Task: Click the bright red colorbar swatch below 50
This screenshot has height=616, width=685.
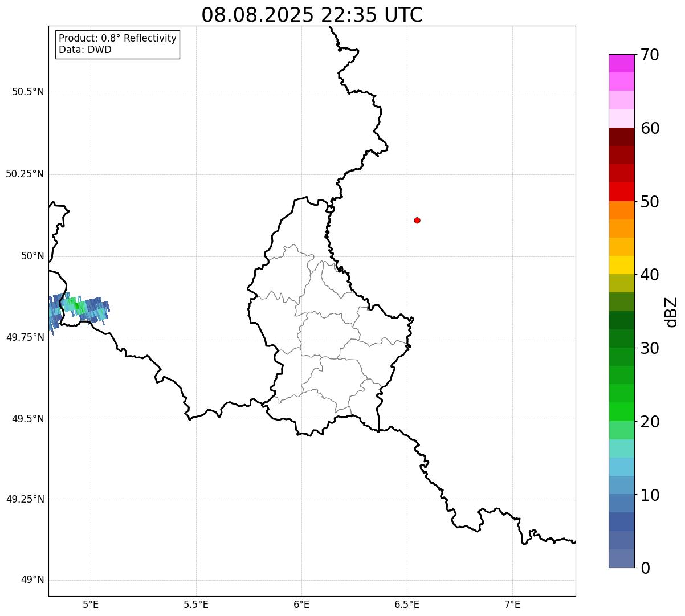Action: coord(621,192)
